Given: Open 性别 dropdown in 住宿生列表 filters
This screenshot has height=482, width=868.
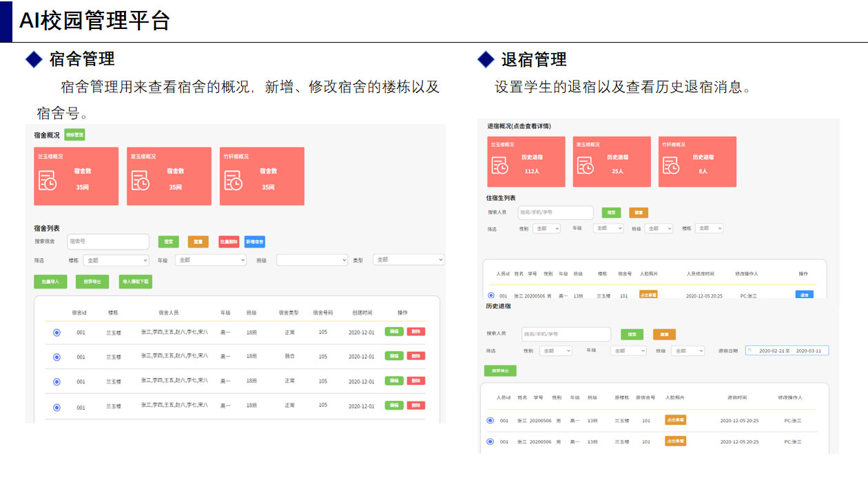Looking at the screenshot, I should [546, 229].
